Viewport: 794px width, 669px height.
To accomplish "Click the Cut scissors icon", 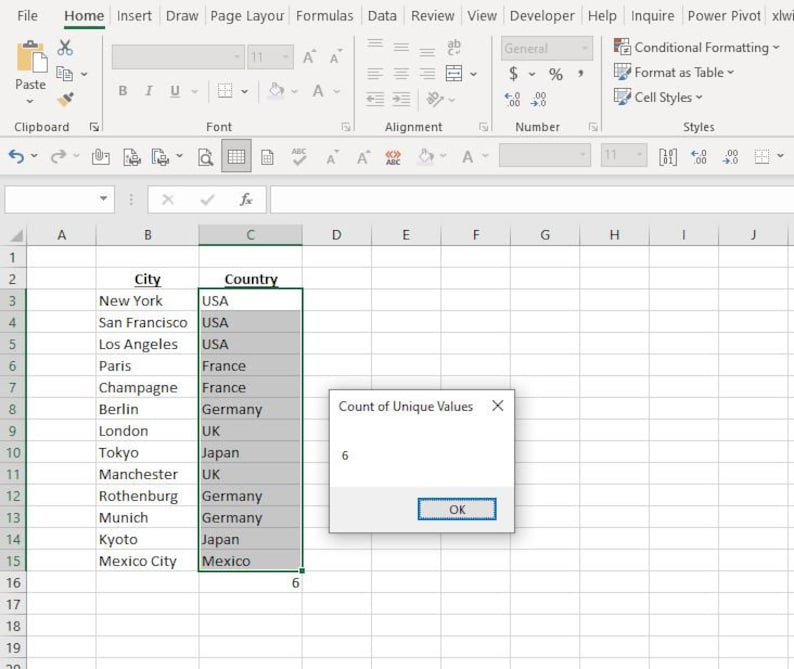I will [x=65, y=48].
